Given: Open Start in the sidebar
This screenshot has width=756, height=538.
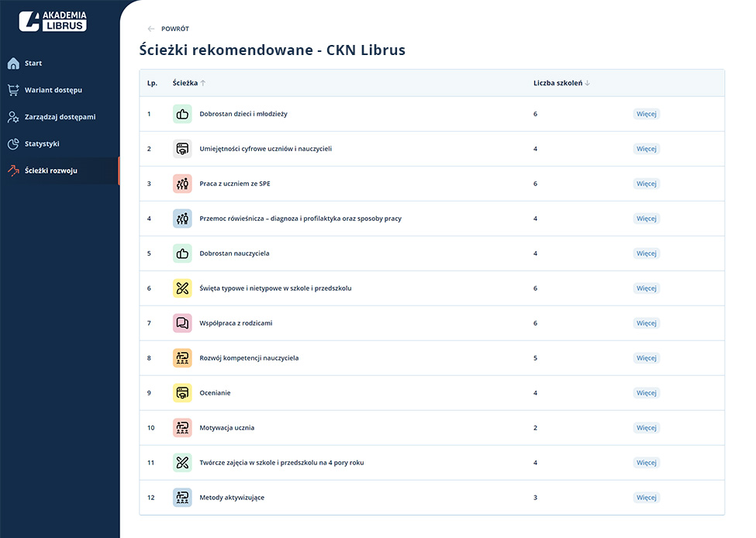Looking at the screenshot, I should [33, 64].
